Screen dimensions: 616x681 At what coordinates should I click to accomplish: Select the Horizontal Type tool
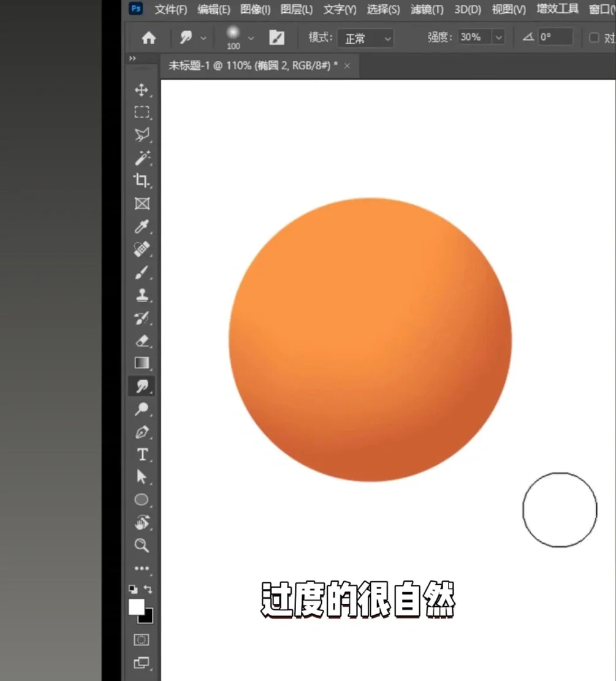pyautogui.click(x=142, y=454)
